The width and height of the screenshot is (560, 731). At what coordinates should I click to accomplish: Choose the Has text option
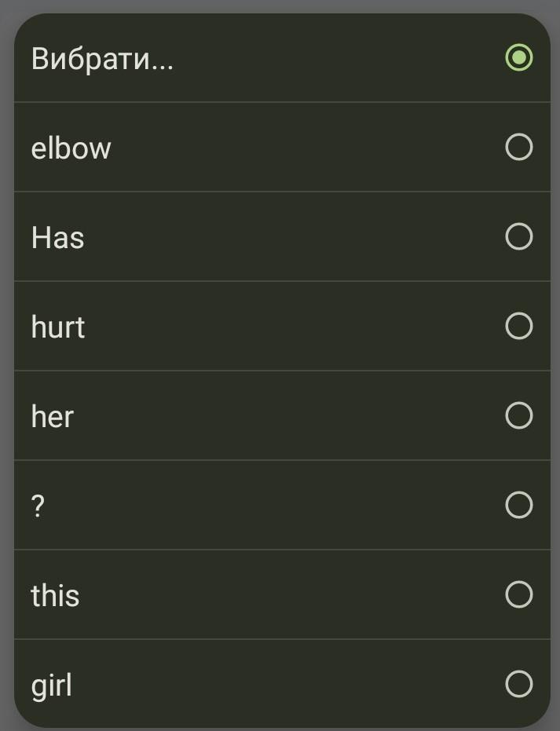point(57,237)
